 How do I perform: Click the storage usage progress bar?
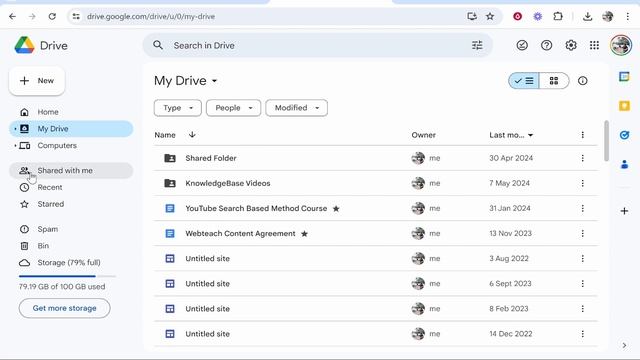[x=67, y=276]
